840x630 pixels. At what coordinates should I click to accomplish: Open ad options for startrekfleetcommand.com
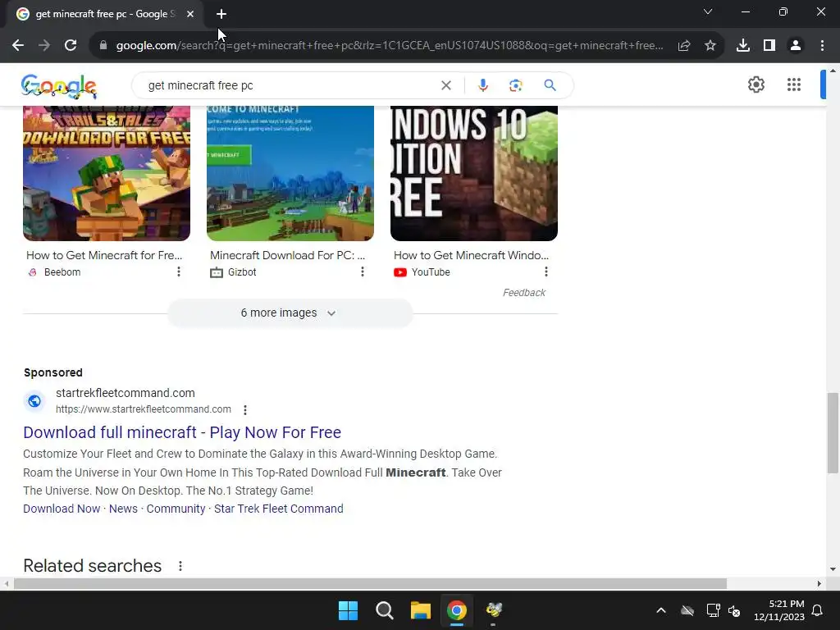pyautogui.click(x=245, y=410)
